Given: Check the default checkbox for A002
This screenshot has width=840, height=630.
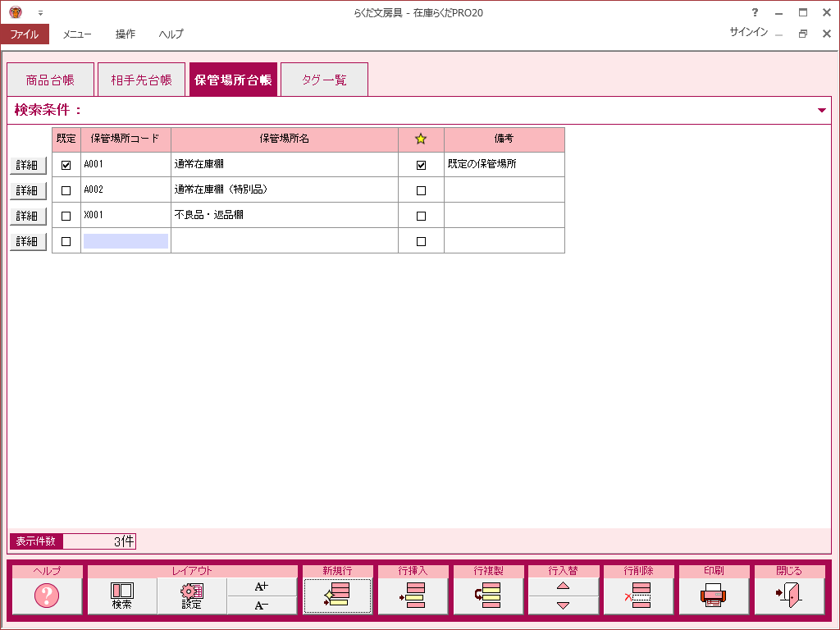Looking at the screenshot, I should click(x=66, y=190).
